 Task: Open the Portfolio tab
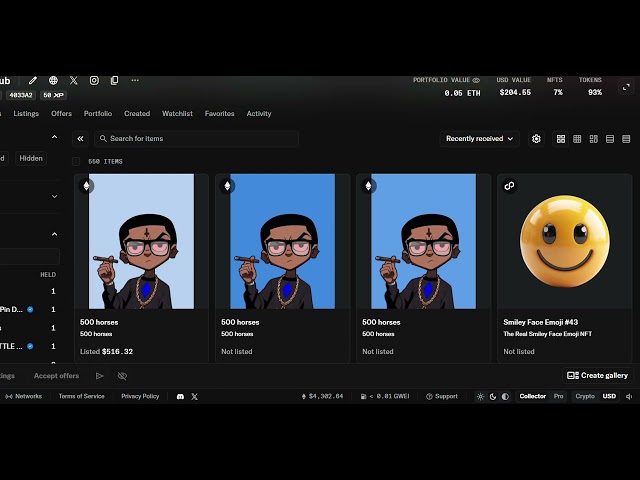click(x=98, y=113)
